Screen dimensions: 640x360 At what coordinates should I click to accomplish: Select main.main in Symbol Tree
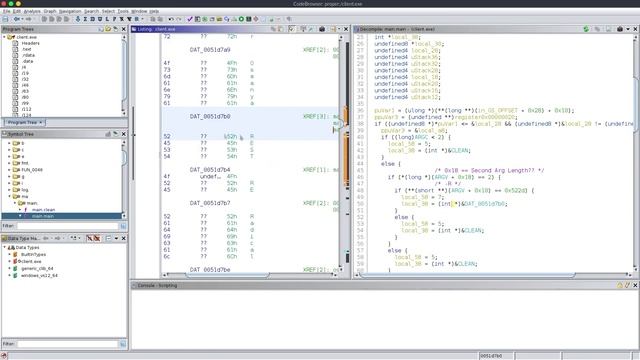(43, 216)
